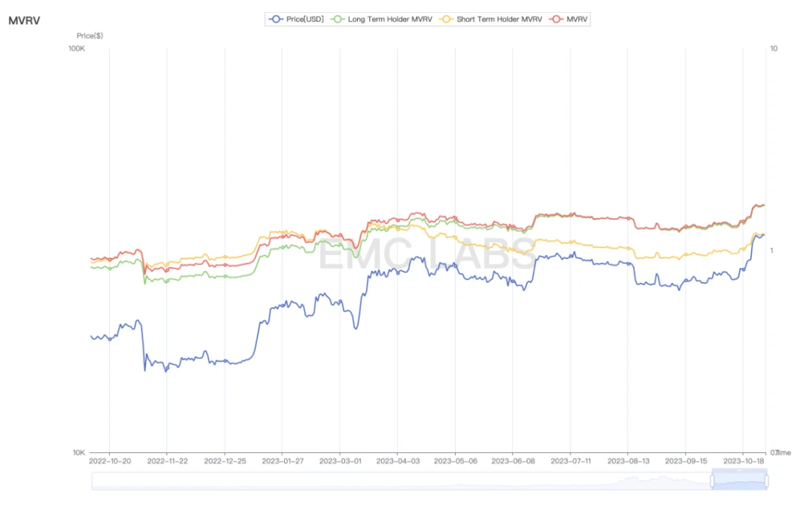Click the right handle of the zoom slider

coord(766,481)
